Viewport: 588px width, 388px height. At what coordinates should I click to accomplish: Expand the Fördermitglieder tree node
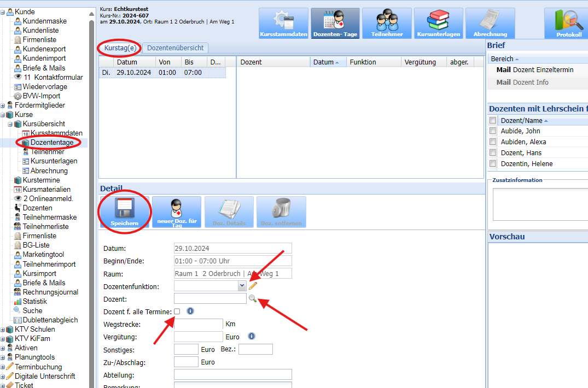(3, 105)
